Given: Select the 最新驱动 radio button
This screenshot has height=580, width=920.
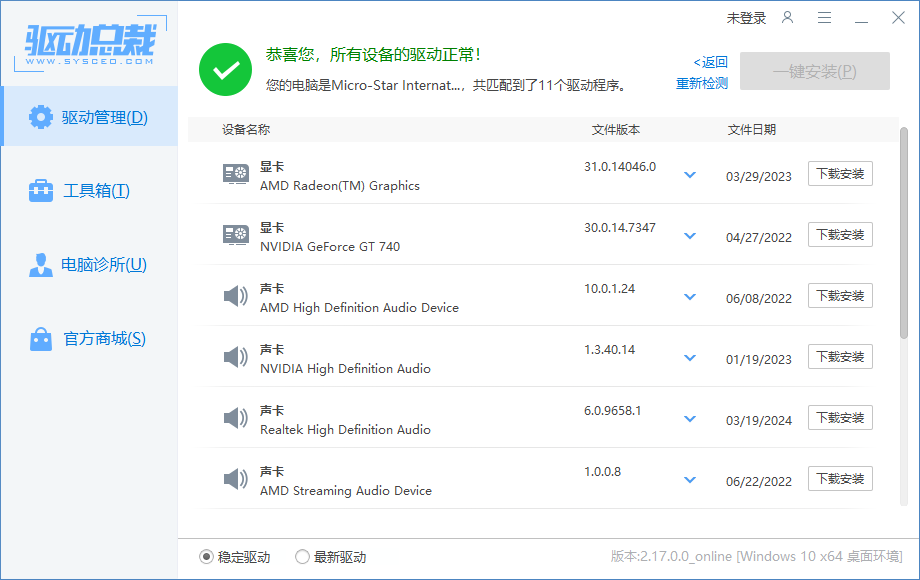Looking at the screenshot, I should click(302, 557).
